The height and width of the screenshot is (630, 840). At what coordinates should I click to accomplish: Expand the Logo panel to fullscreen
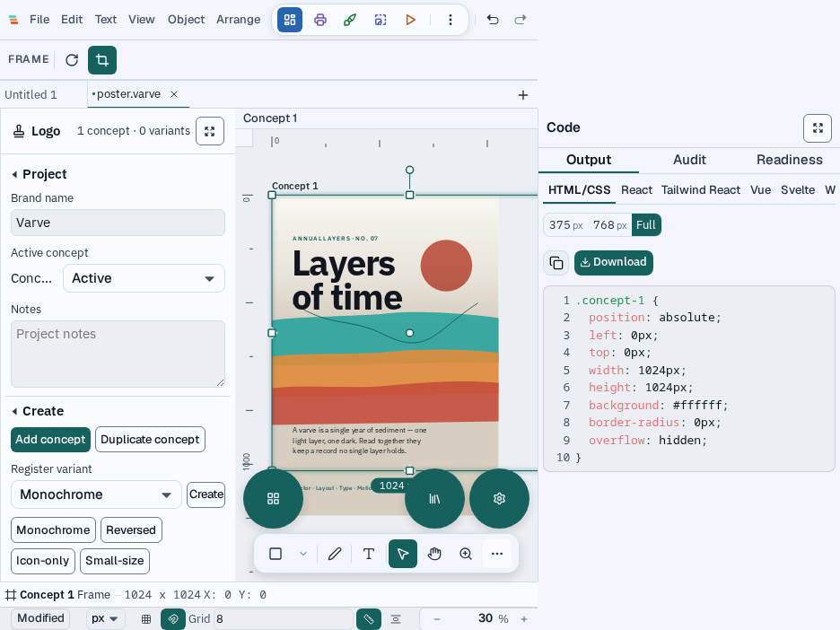pos(209,131)
